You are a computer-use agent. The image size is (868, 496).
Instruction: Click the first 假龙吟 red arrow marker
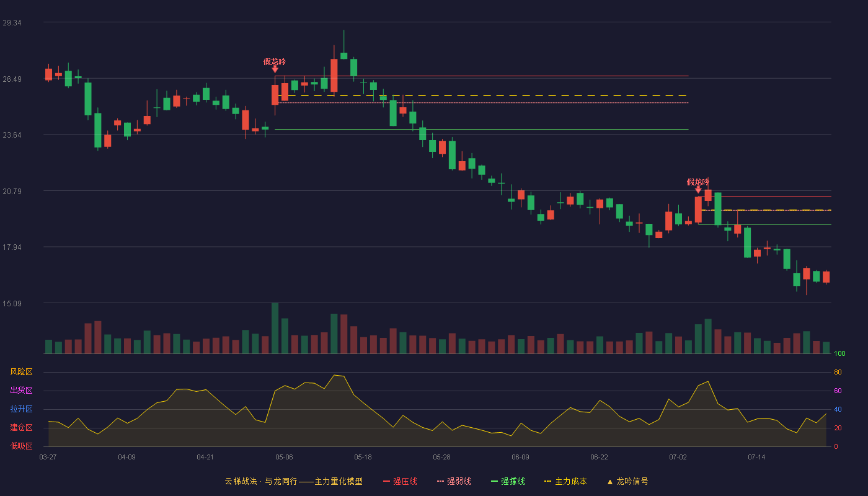tap(275, 69)
